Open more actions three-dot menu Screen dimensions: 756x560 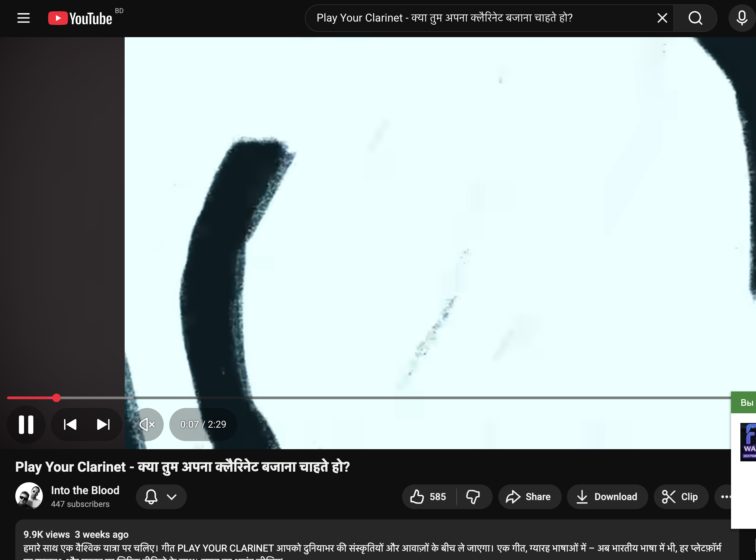[x=724, y=497]
